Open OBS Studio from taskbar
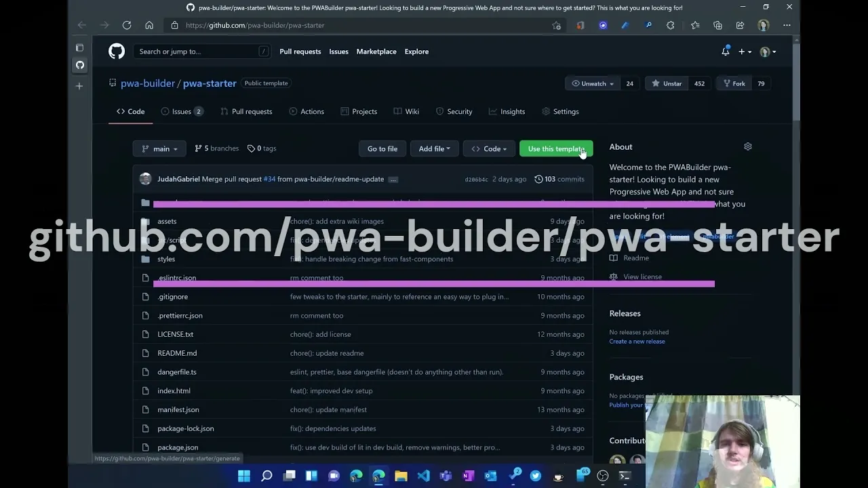868x488 pixels. (x=602, y=476)
